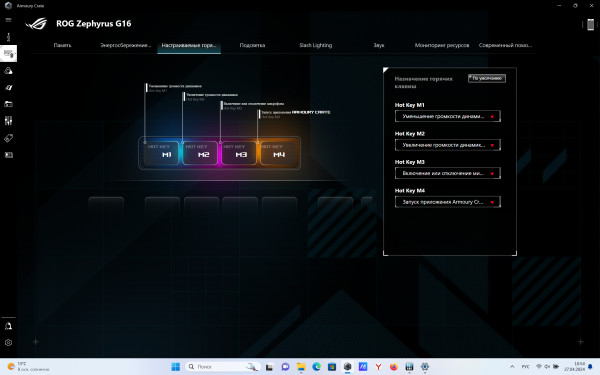Image resolution: width=600 pixels, height=375 pixels.
Task: Expand the Hot Key M1 dropdown
Action: click(x=447, y=116)
